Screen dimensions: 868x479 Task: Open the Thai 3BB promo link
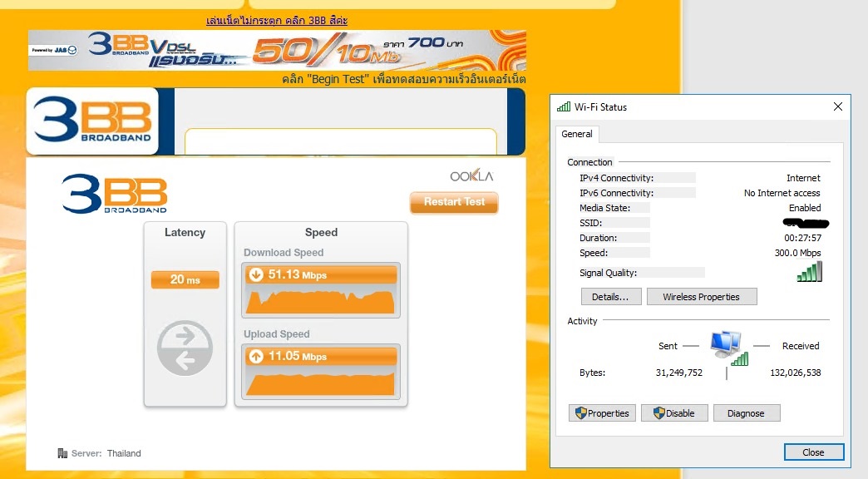coord(277,21)
